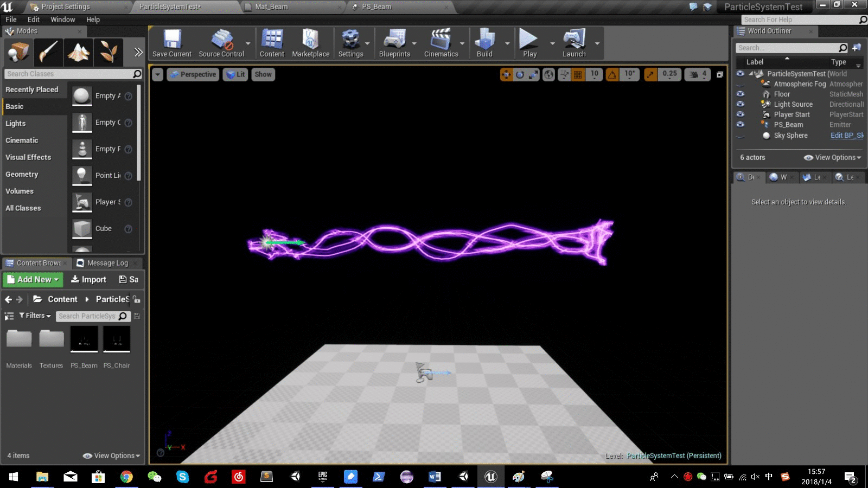This screenshot has height=488, width=868.
Task: Switch to the Message Log tab
Action: (107, 264)
